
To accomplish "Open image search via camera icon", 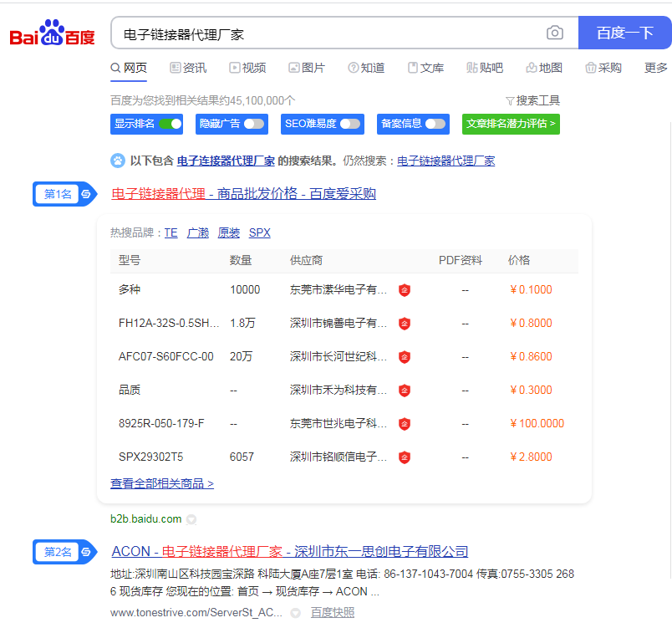I will 555,33.
